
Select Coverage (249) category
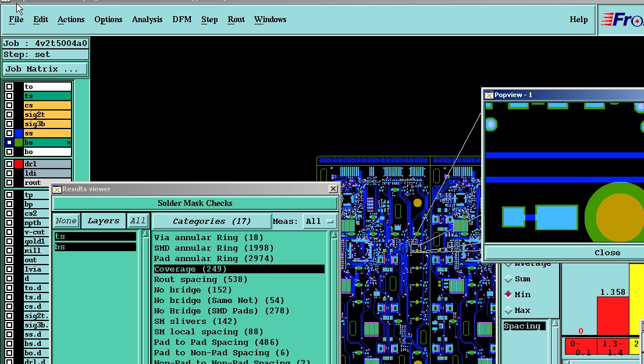[239, 269]
